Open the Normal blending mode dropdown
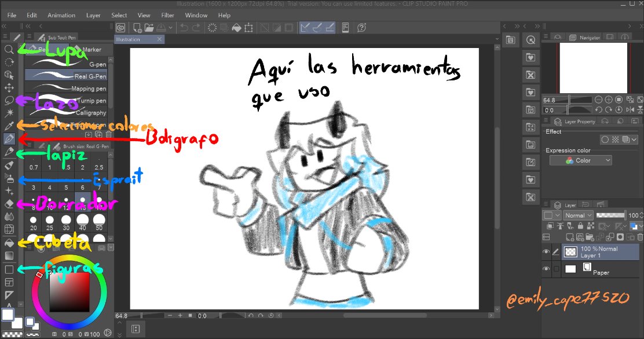The width and height of the screenshot is (644, 339). pos(578,215)
